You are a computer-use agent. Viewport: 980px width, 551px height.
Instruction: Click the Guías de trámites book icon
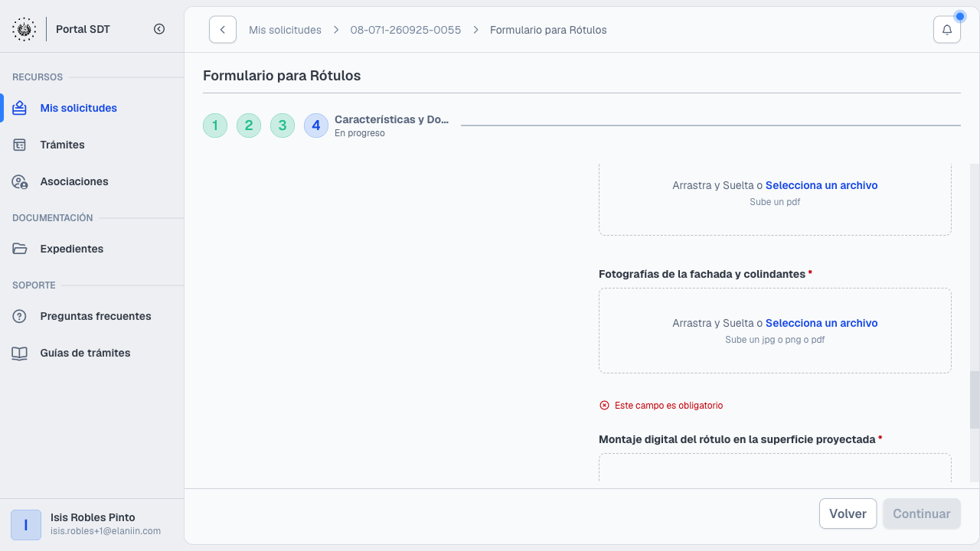pos(20,353)
